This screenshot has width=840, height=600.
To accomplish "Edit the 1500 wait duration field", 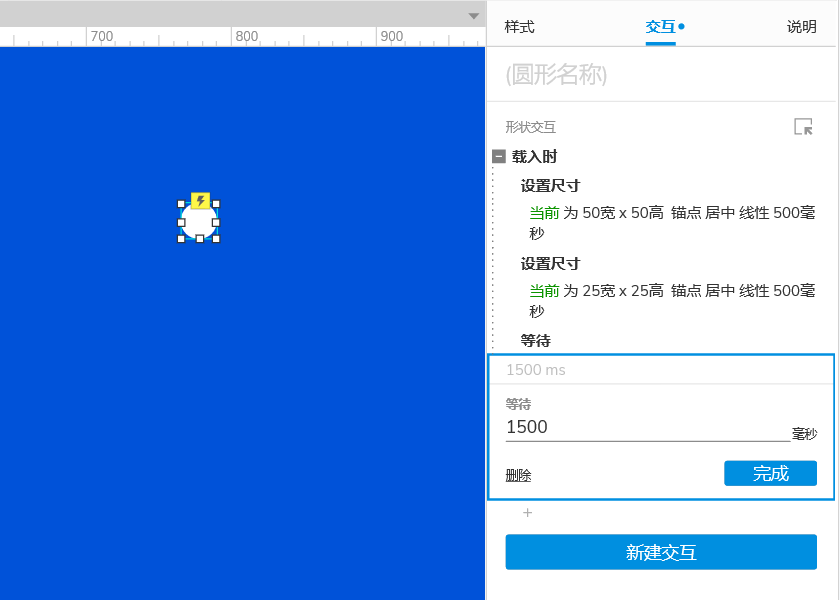I will coord(648,427).
